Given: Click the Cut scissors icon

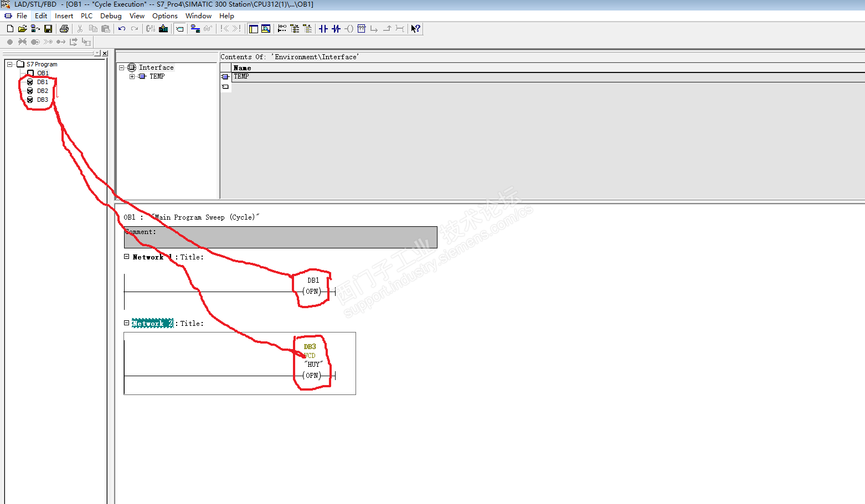Looking at the screenshot, I should [80, 29].
